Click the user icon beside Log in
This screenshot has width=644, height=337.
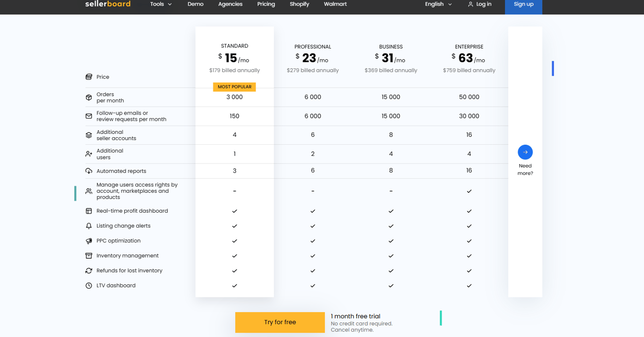coord(471,4)
